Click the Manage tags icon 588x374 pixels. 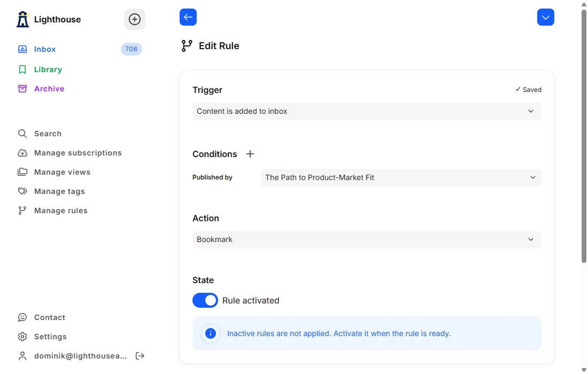tap(22, 191)
